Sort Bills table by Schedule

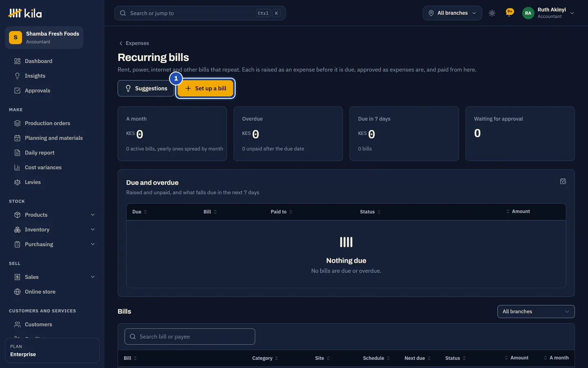tap(376, 358)
